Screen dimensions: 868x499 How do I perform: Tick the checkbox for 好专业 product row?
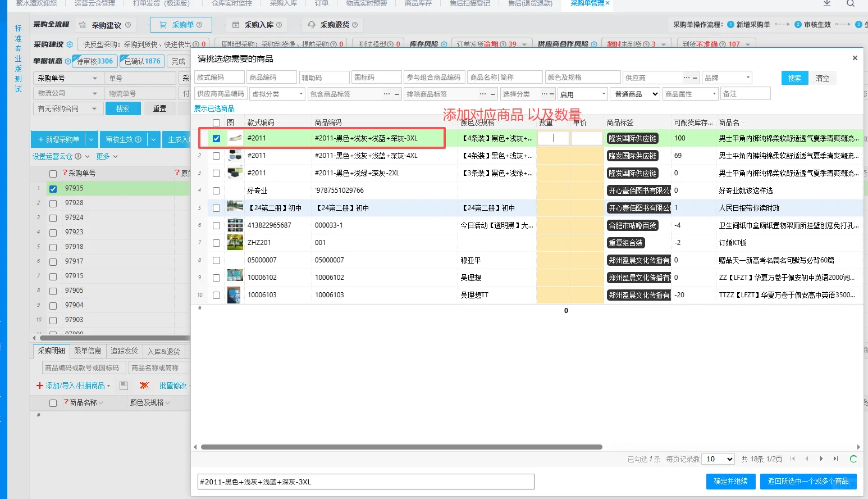[x=216, y=190]
